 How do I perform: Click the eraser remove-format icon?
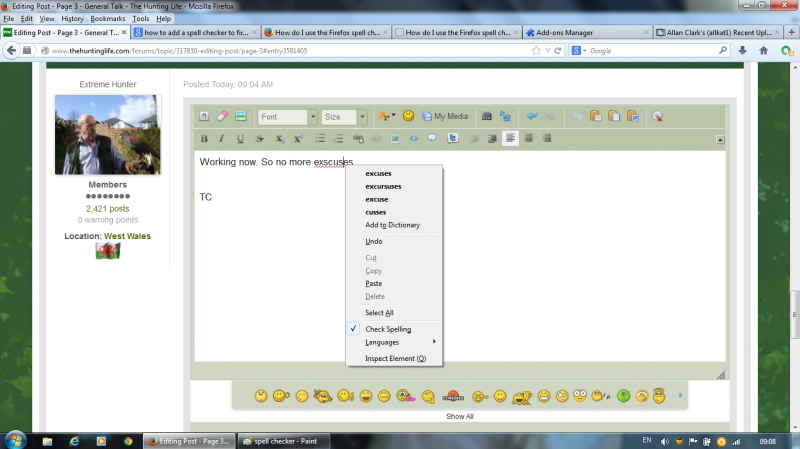[222, 116]
